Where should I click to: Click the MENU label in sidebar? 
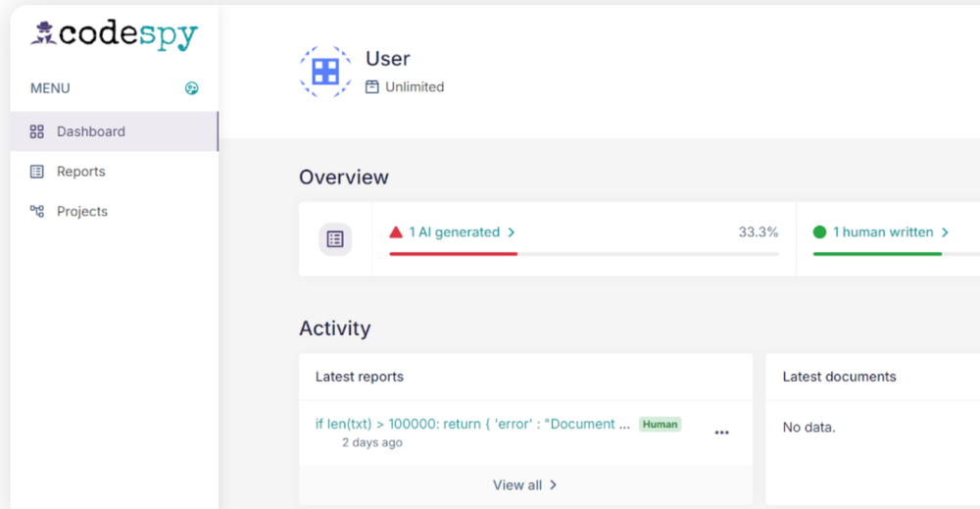pyautogui.click(x=50, y=88)
